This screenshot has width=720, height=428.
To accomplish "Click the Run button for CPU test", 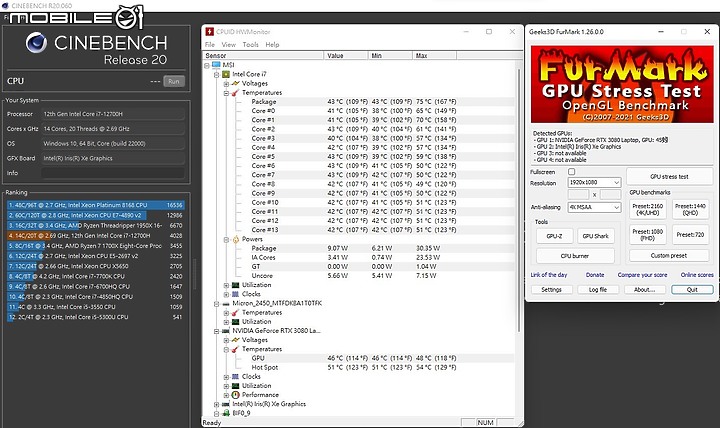I will [x=174, y=81].
